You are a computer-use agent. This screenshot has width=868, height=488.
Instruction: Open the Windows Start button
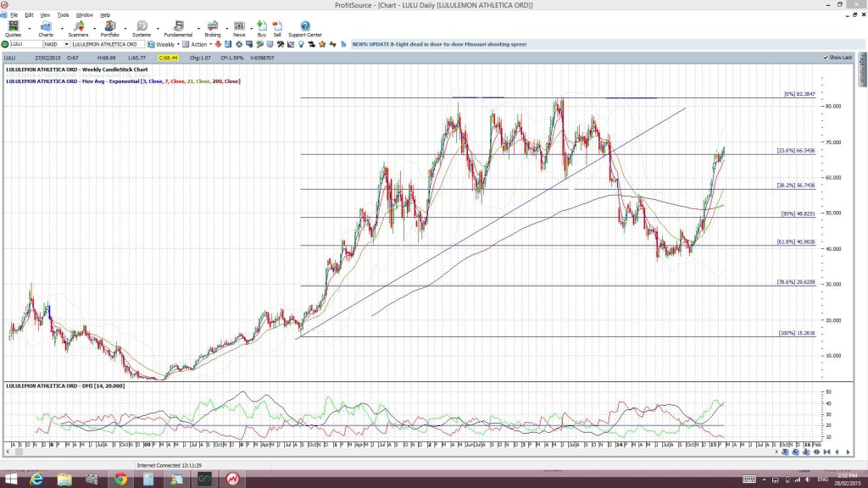pyautogui.click(x=10, y=480)
